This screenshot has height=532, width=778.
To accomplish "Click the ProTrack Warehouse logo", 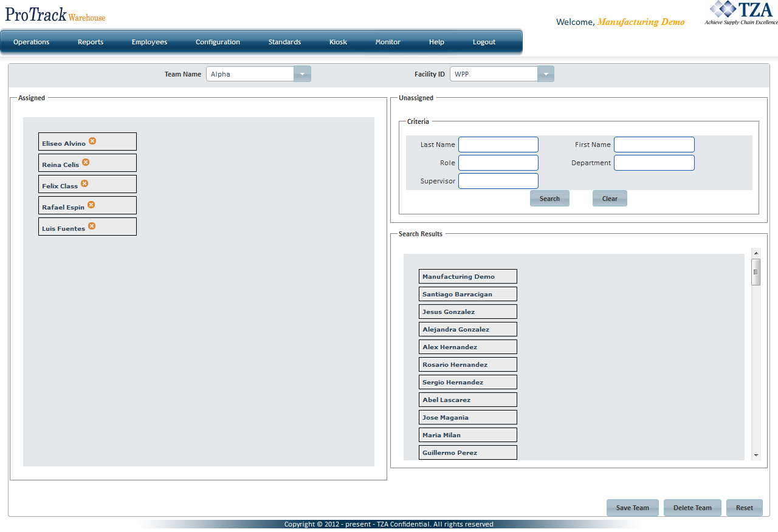I will (x=55, y=15).
